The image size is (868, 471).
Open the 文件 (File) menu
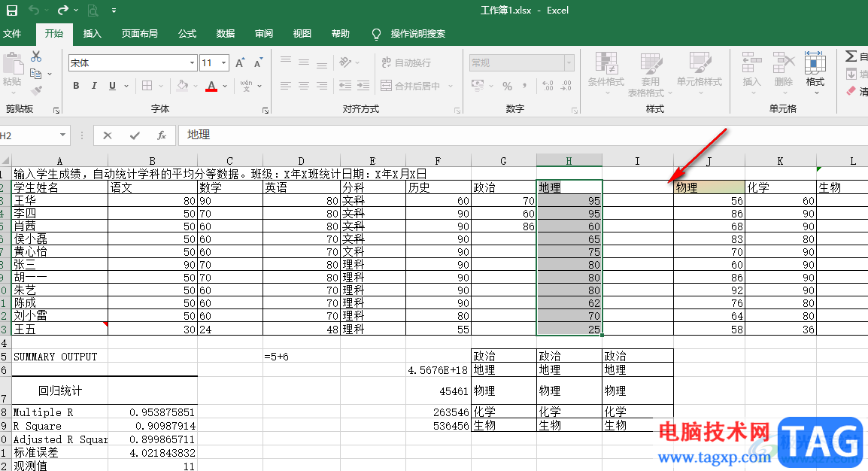coord(12,34)
